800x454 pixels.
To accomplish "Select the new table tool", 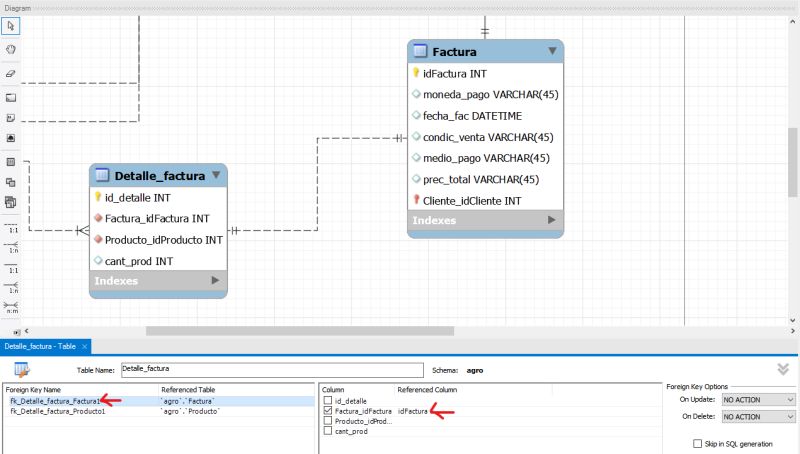I will pyautogui.click(x=11, y=162).
